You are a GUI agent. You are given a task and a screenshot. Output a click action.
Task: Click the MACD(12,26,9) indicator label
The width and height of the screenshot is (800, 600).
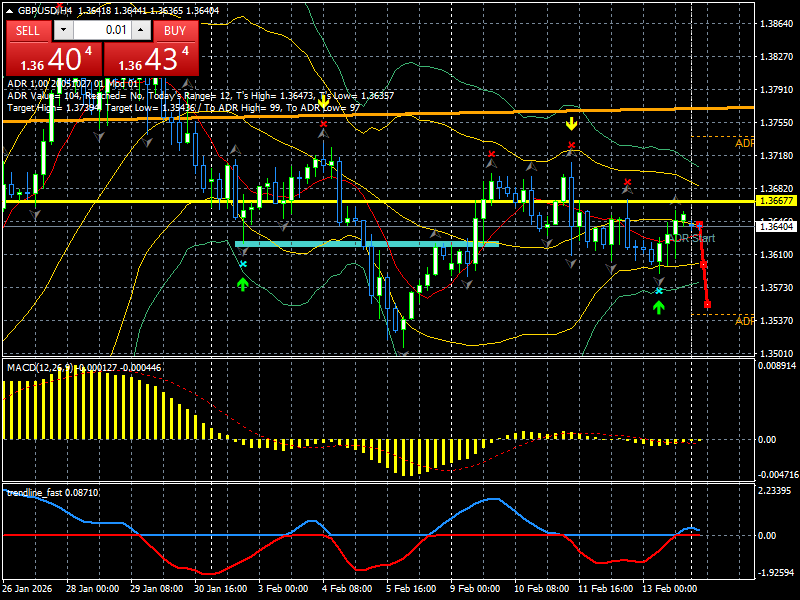(40, 367)
